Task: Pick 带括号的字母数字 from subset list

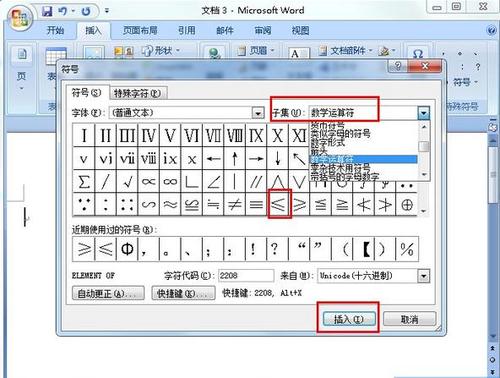Action: 345,177
